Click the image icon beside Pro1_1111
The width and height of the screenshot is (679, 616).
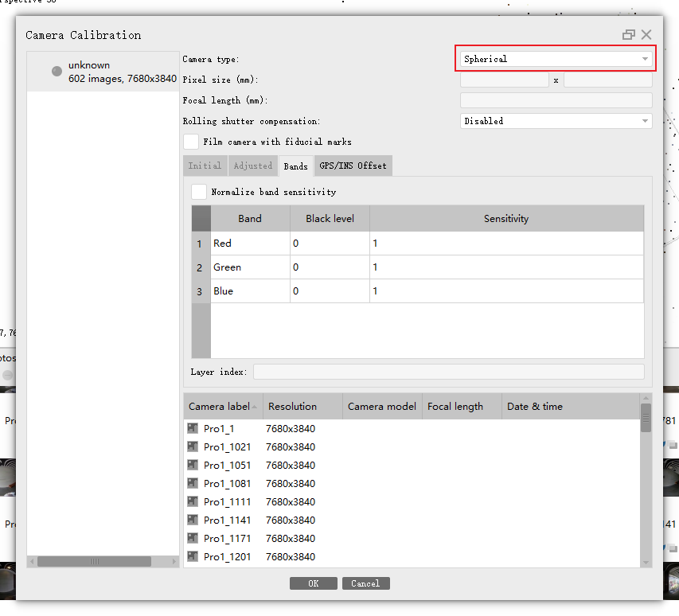(193, 501)
